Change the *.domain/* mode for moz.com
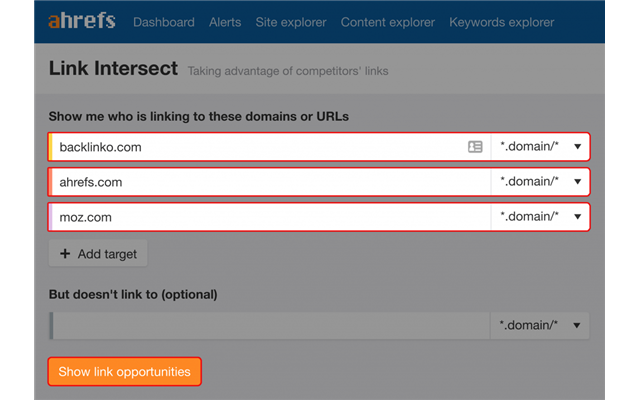639x400 pixels. pyautogui.click(x=540, y=217)
